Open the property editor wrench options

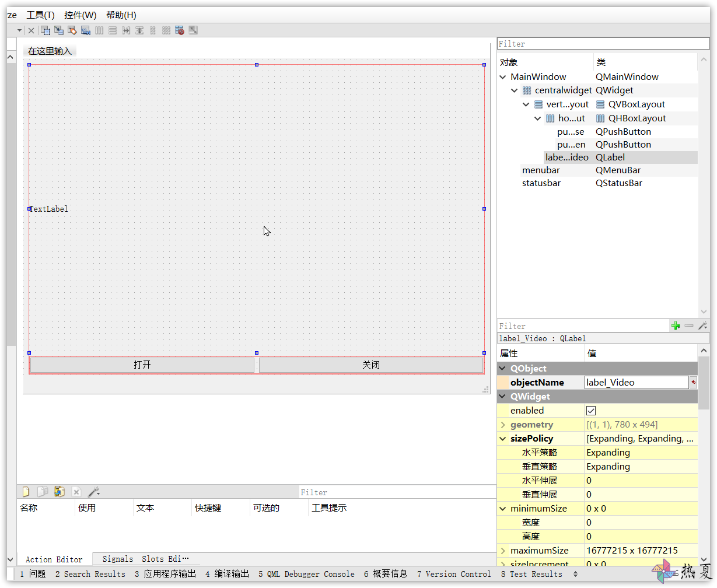coord(703,325)
